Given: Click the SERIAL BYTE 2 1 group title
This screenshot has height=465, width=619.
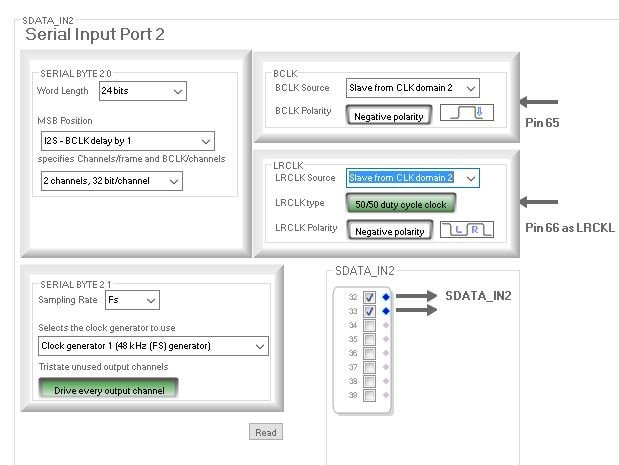Looking at the screenshot, I should [76, 285].
